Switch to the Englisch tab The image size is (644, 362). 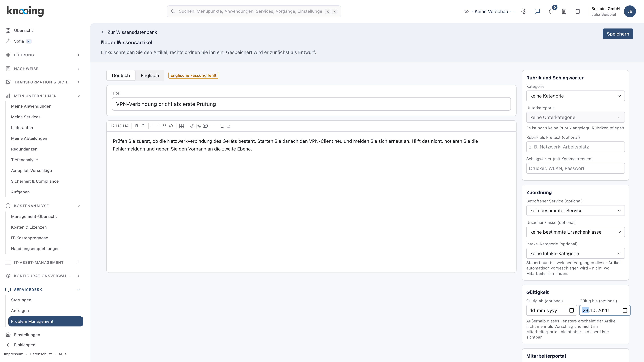tap(150, 75)
